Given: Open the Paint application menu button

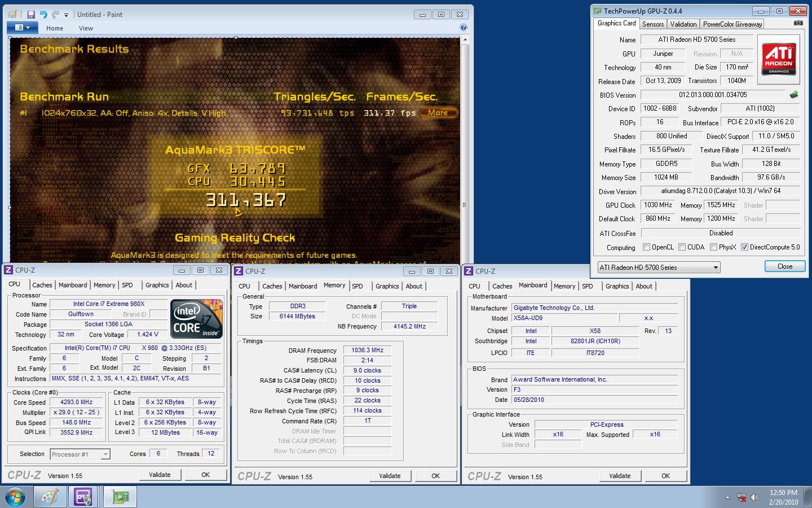Looking at the screenshot, I should pyautogui.click(x=23, y=27).
